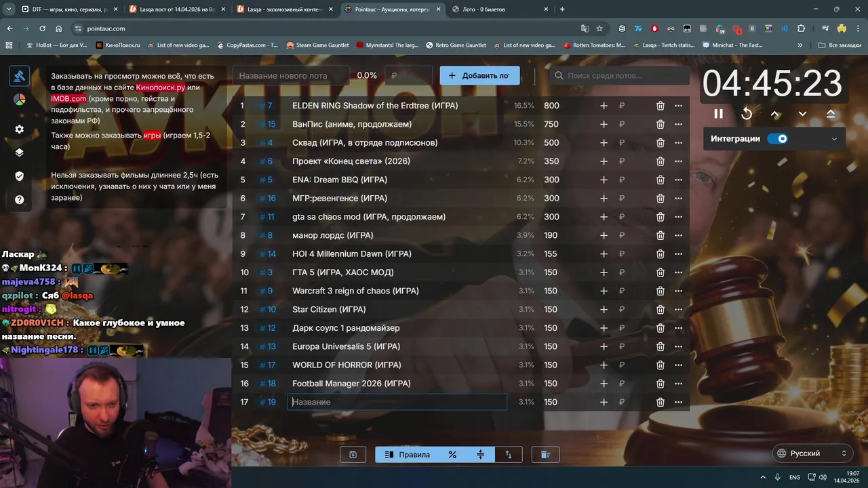Delete the ГТА 5 ХАОС МОД lot
The width and height of the screenshot is (868, 488).
tap(660, 272)
